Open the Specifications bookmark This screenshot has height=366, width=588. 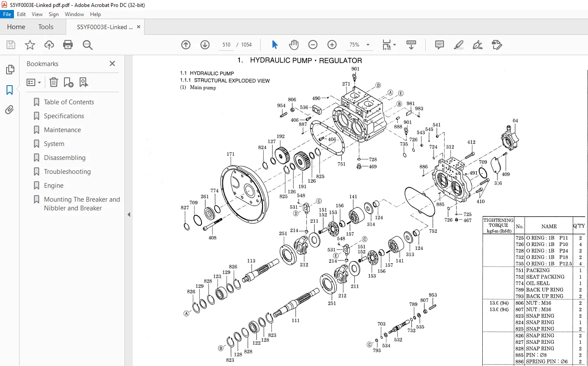click(64, 116)
